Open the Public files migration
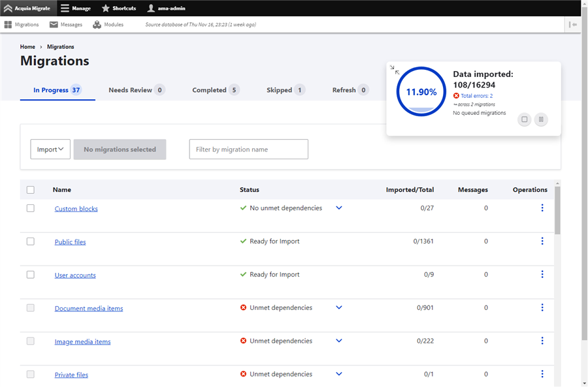 click(x=70, y=241)
